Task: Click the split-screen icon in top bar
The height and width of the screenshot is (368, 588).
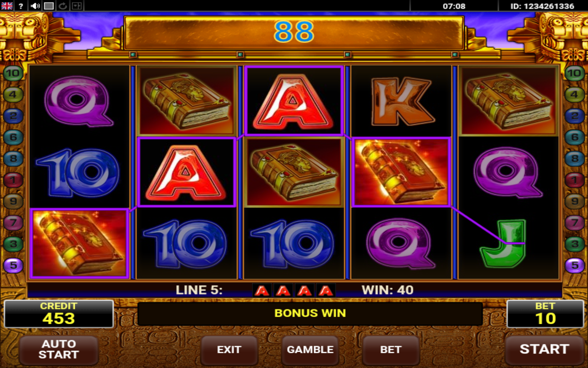Action: click(x=77, y=6)
